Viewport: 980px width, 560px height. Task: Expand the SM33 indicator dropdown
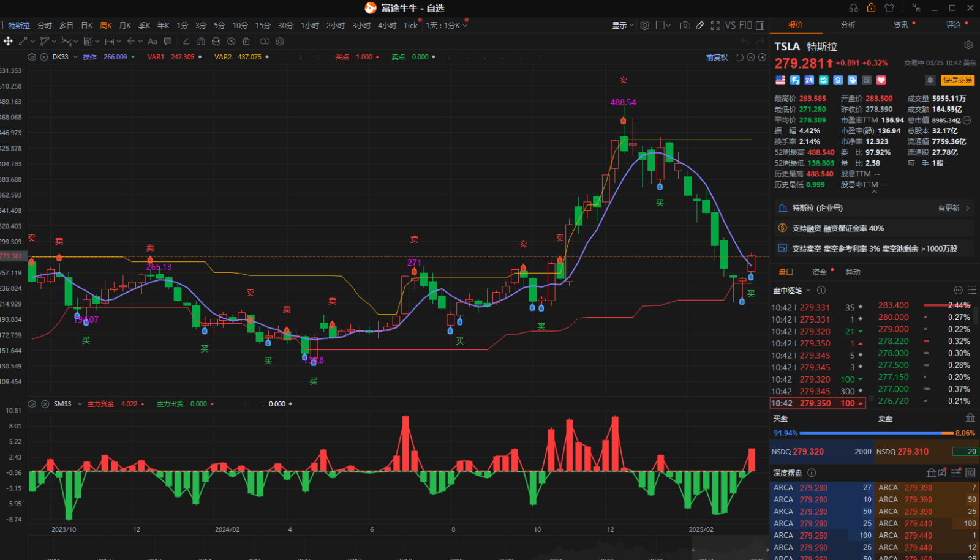pyautogui.click(x=80, y=404)
